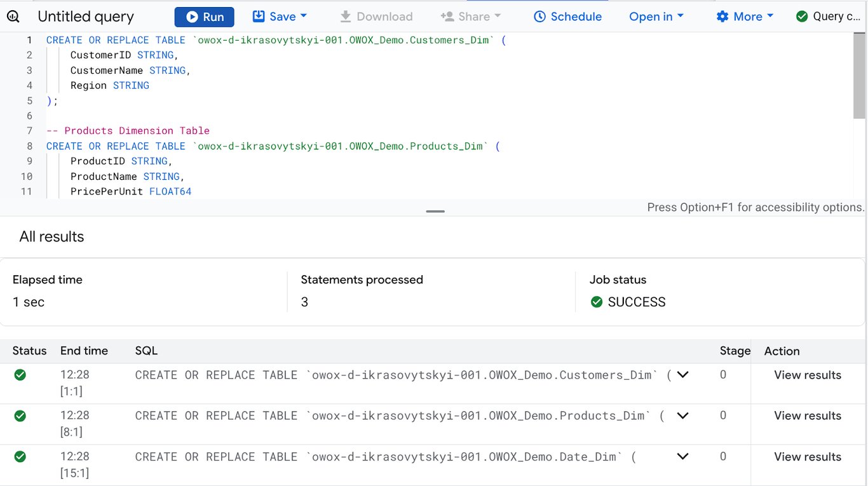This screenshot has width=868, height=486.
Task: Click line 8 Products_Dim CREATE statement in editor
Action: 273,146
